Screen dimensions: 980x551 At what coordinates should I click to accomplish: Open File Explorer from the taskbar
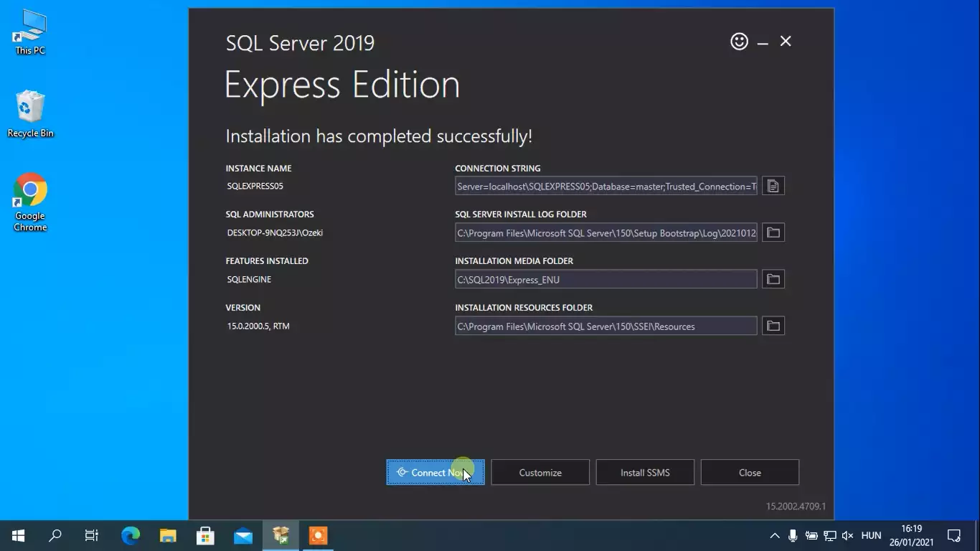pyautogui.click(x=168, y=535)
